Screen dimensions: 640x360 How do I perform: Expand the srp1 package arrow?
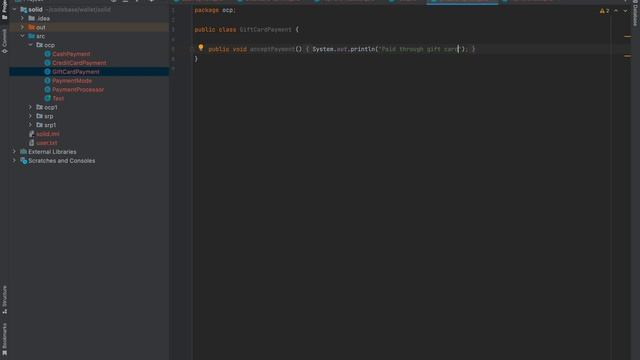click(30, 125)
